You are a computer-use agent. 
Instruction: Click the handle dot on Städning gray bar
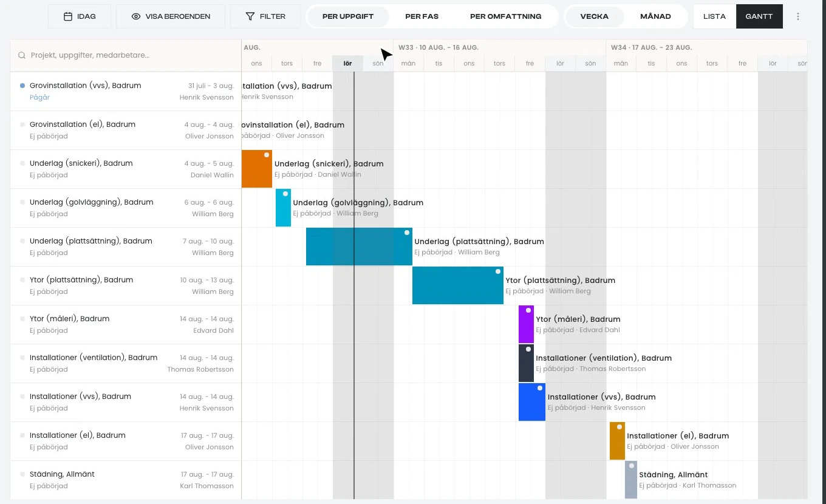[x=632, y=466]
